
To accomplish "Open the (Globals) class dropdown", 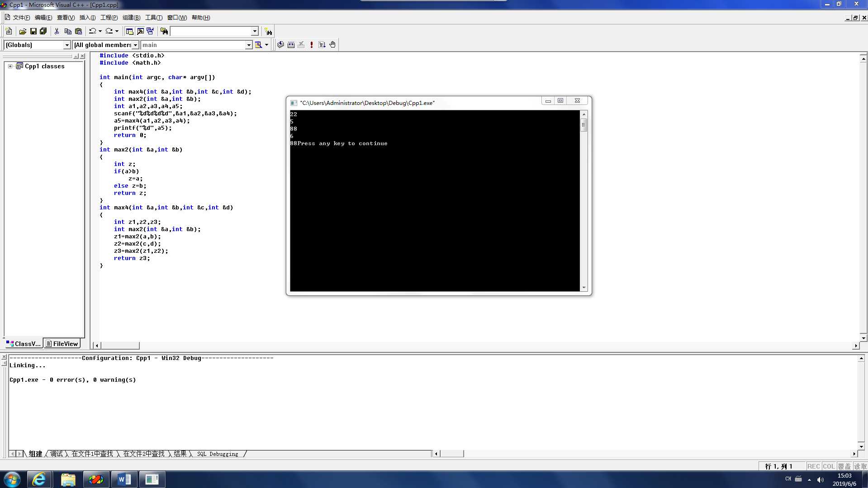I will (67, 45).
